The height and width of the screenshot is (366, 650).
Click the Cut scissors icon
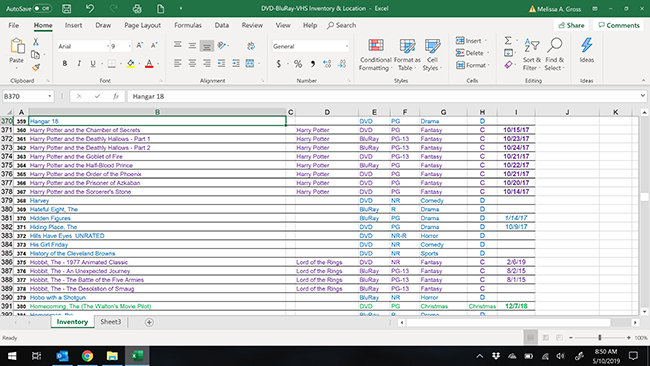(36, 42)
